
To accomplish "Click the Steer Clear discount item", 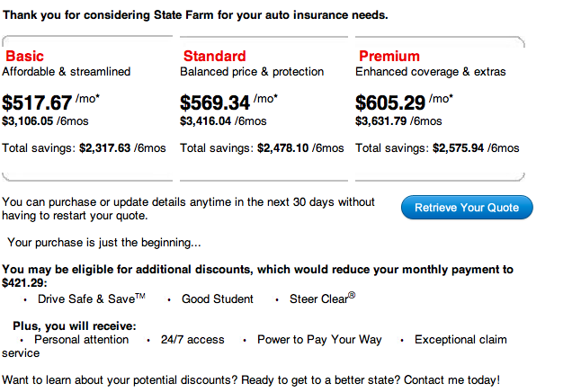I will [322, 298].
